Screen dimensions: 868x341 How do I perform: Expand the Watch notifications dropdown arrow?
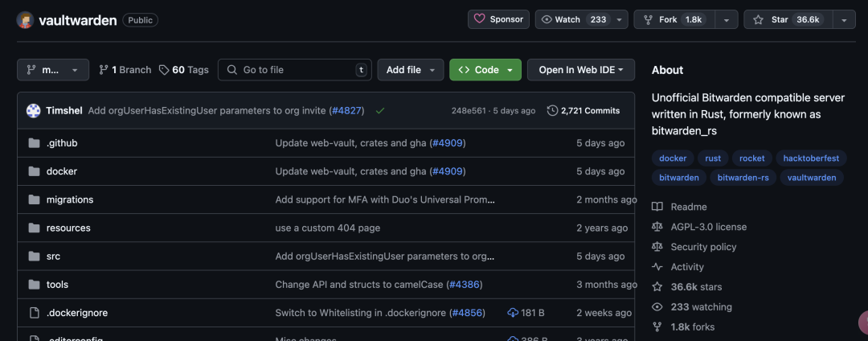[x=620, y=19]
